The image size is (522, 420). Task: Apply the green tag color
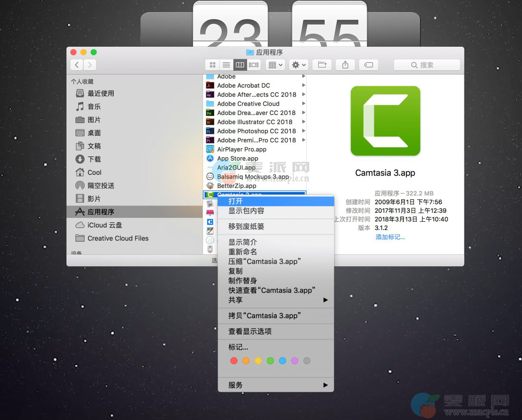click(x=270, y=361)
